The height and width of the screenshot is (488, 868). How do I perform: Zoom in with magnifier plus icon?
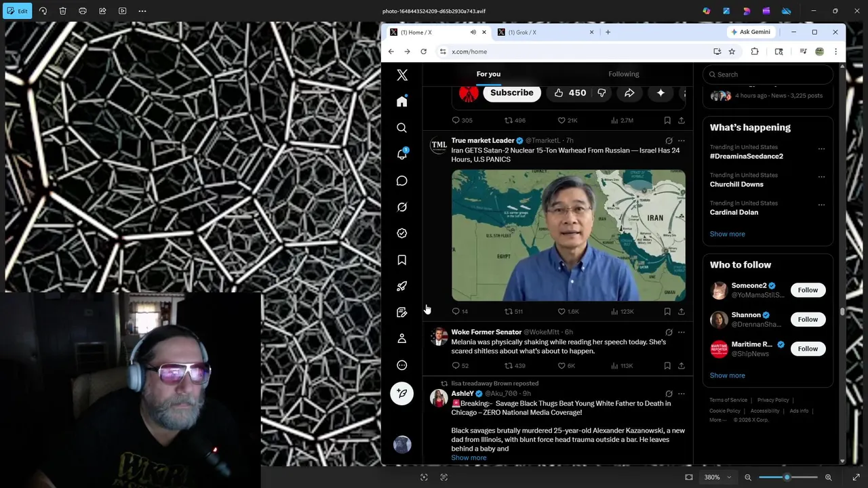click(x=828, y=477)
